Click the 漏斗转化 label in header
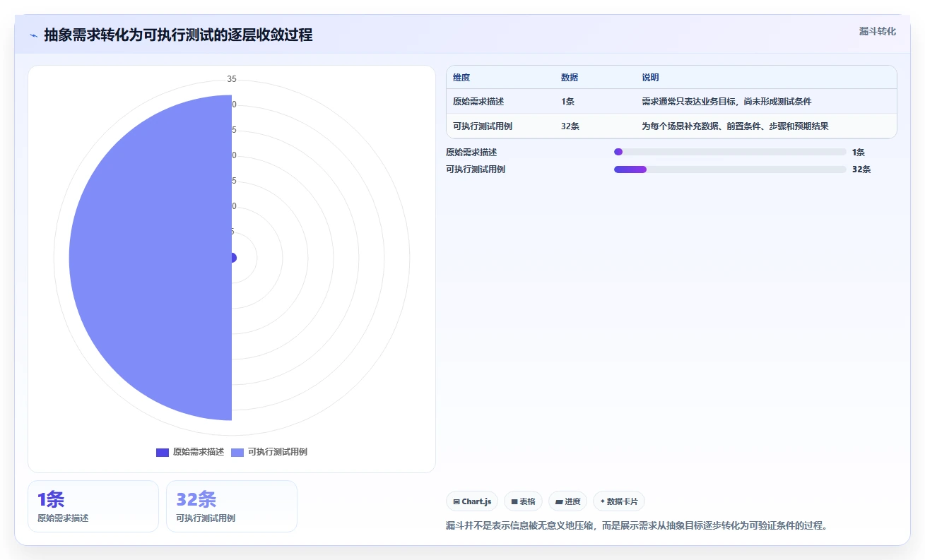This screenshot has width=925, height=560. [878, 31]
